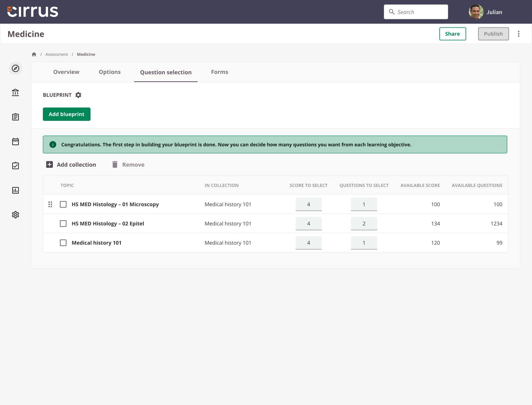Screen dimensions: 532x405
Task: Check the checkbox for HS MED Histology – 01 Microscopy
Action: [63, 204]
